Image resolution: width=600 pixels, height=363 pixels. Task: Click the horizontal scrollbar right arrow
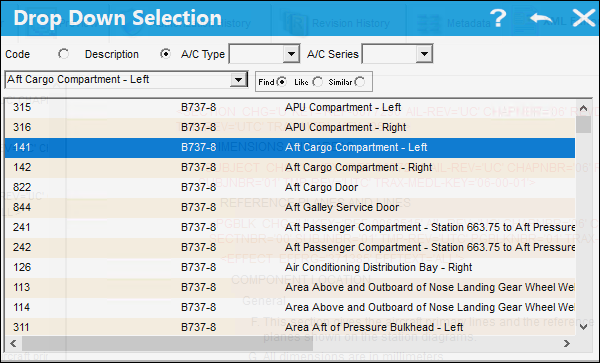(x=567, y=343)
